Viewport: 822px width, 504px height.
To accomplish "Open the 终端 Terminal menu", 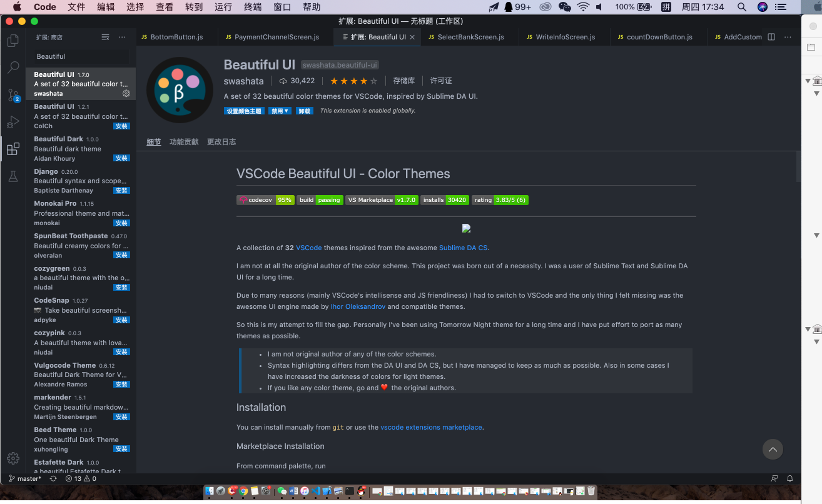I will point(253,7).
